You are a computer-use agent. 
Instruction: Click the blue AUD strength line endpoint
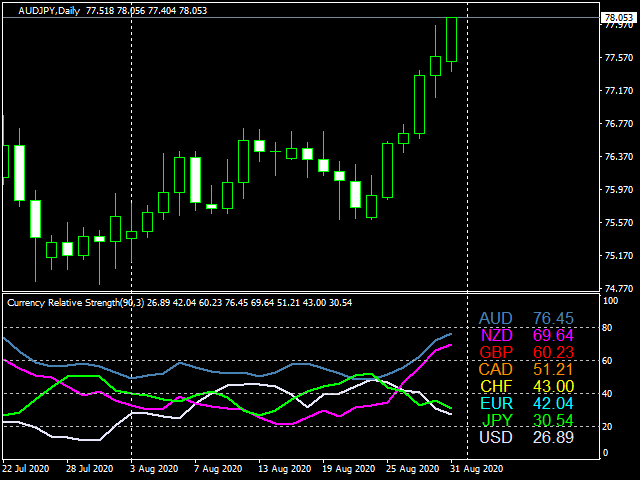tap(451, 334)
